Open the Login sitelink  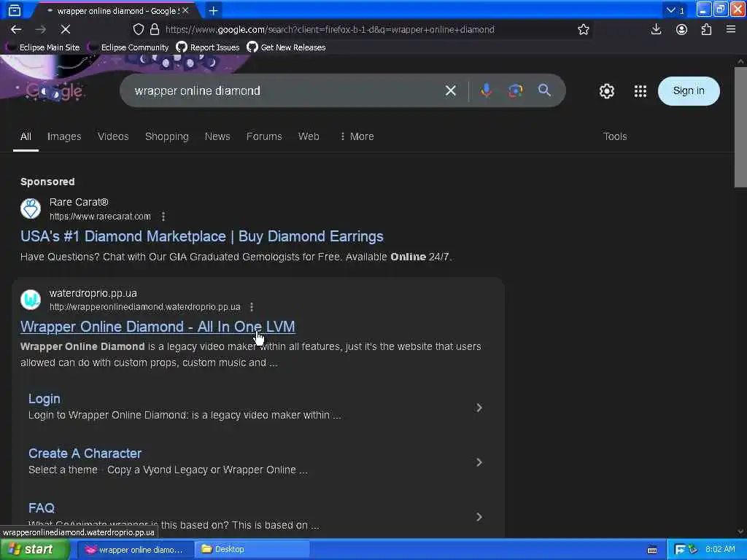click(44, 399)
